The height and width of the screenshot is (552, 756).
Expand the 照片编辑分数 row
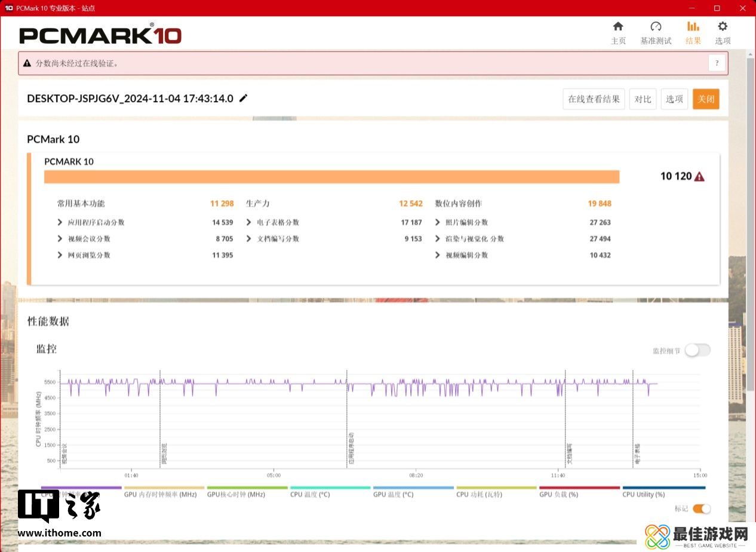pyautogui.click(x=438, y=222)
